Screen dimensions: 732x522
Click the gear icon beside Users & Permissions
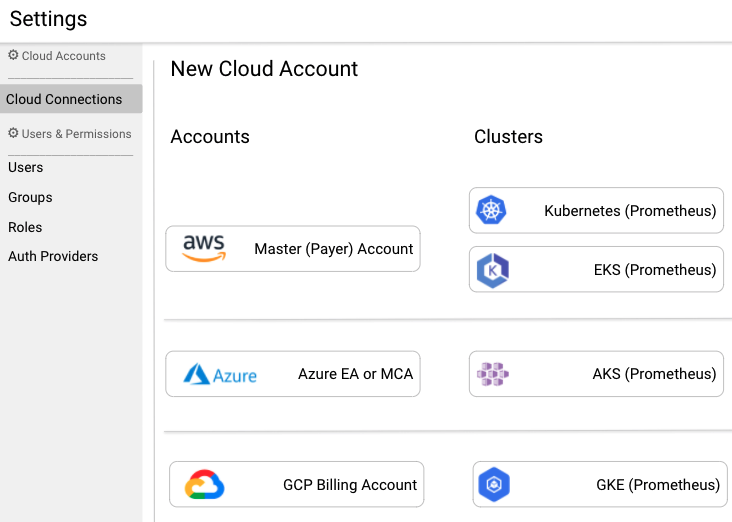pos(13,134)
